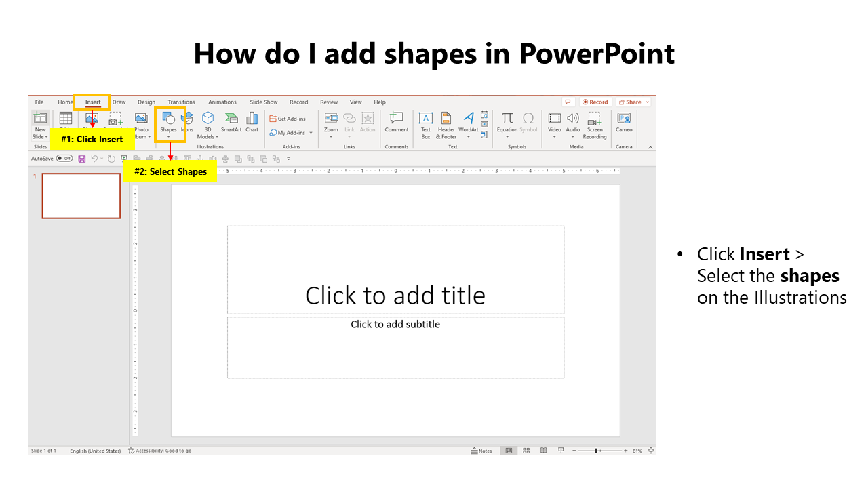Switch to Slide Sorter view
Screen dimensions: 868x488
coord(526,451)
